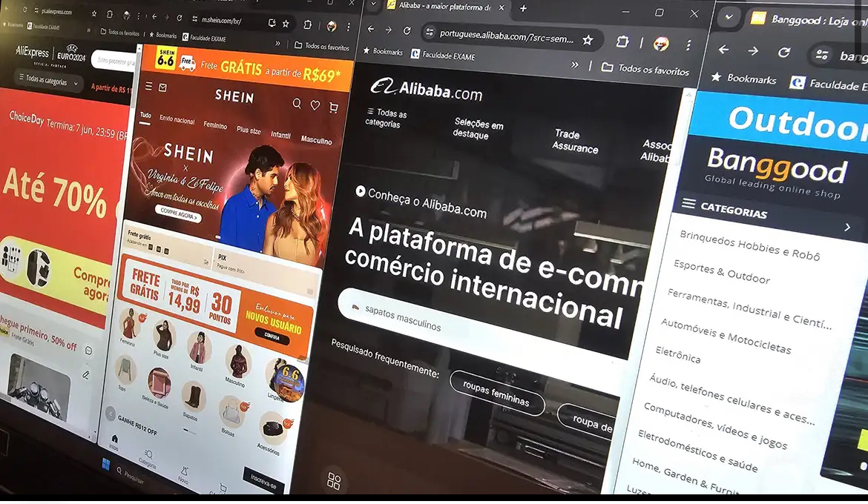This screenshot has height=504, width=868.
Task: Go forward in the Banggood browser window
Action: point(753,51)
